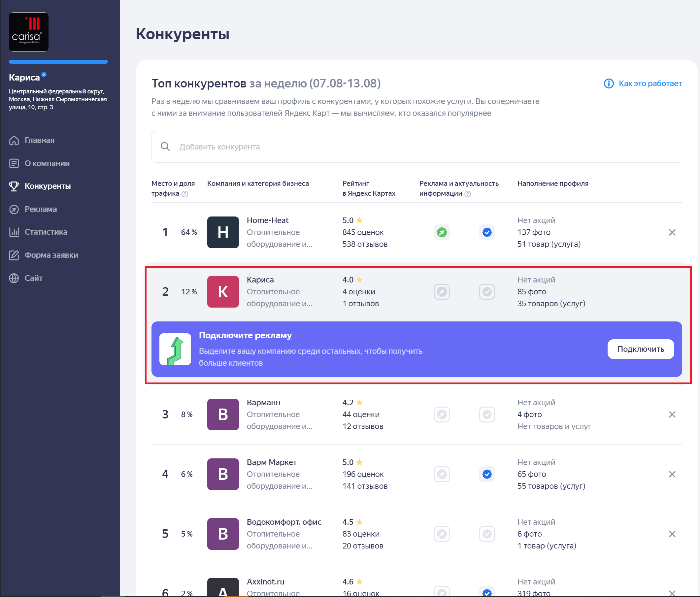Viewport: 700px width, 597px height.
Task: Remove Варм Маркет from competitors
Action: click(x=672, y=474)
